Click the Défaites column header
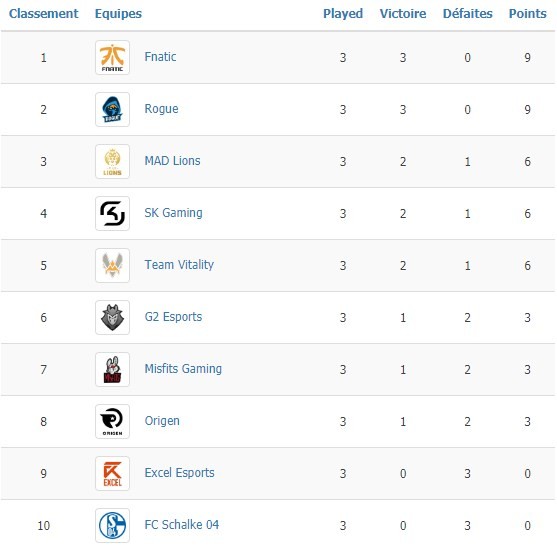This screenshot has height=554, width=557. tap(467, 13)
